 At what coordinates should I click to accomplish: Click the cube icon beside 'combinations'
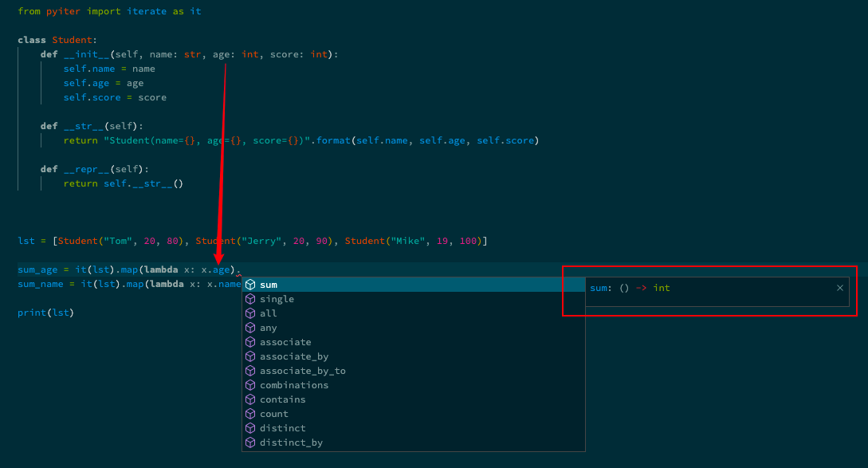pos(251,385)
